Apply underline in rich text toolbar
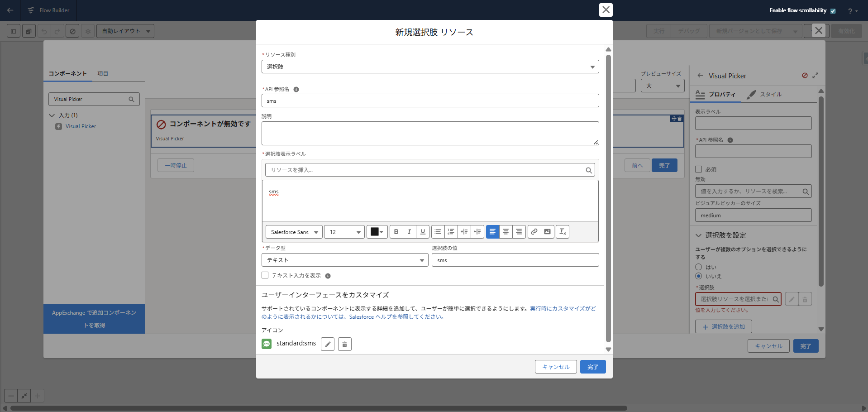Screen dimensions: 868x412 [423, 232]
